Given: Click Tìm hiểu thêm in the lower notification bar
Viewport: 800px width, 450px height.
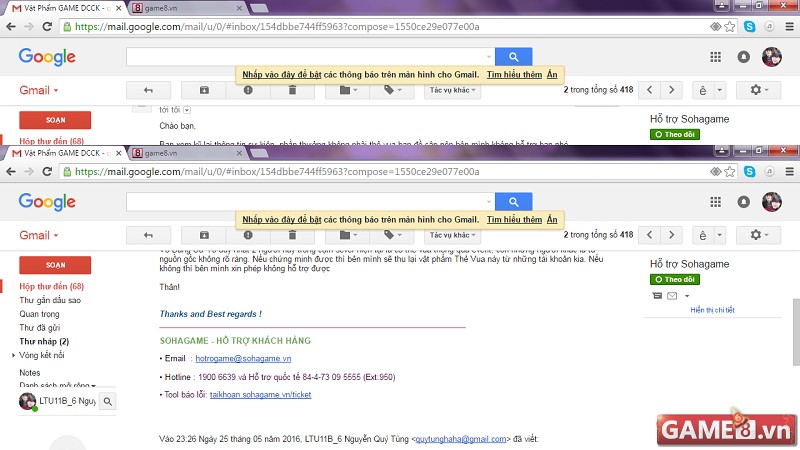Looking at the screenshot, I should [514, 219].
